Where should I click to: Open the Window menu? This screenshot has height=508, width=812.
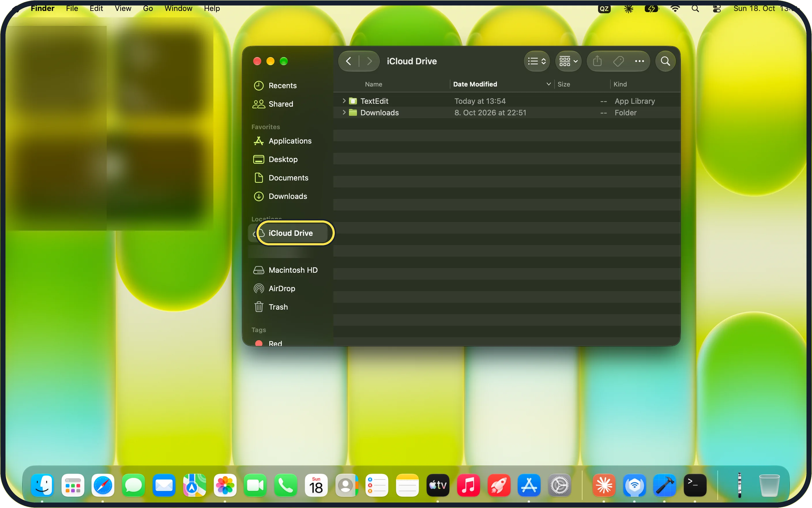(178, 8)
